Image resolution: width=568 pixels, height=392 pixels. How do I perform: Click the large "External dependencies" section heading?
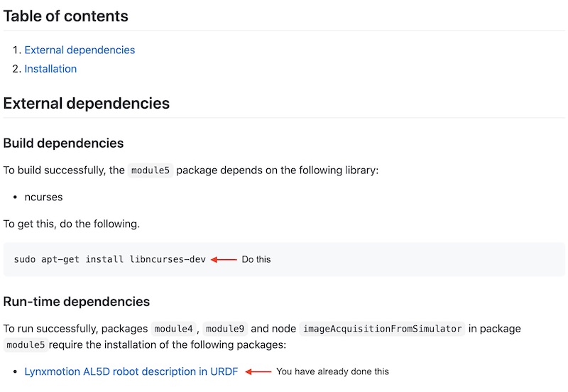coord(87,104)
